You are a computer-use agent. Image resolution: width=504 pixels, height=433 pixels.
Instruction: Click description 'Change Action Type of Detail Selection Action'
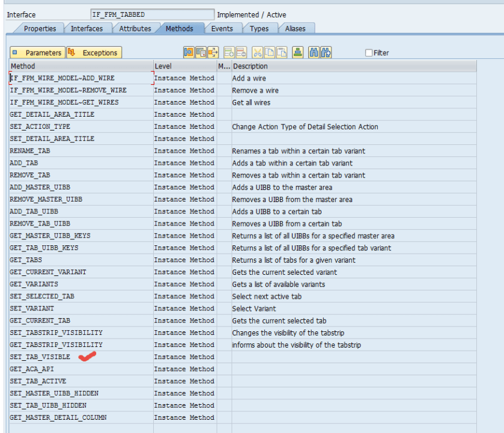tap(305, 127)
